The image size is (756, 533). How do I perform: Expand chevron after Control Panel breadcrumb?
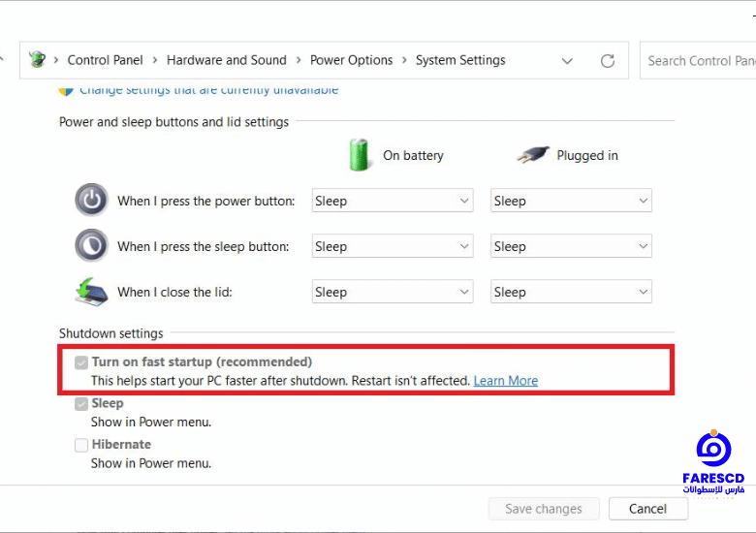pos(155,60)
